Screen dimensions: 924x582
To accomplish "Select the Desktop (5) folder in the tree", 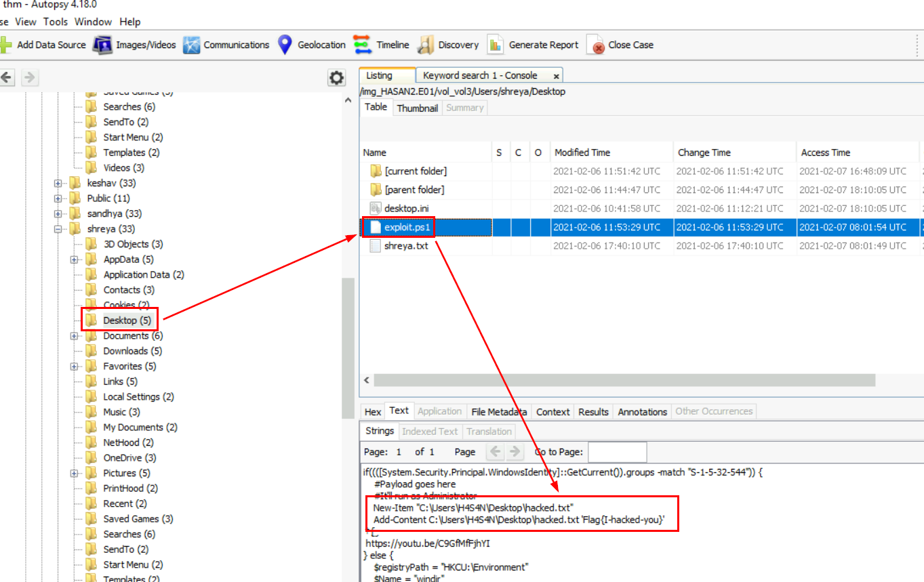I will (x=127, y=320).
